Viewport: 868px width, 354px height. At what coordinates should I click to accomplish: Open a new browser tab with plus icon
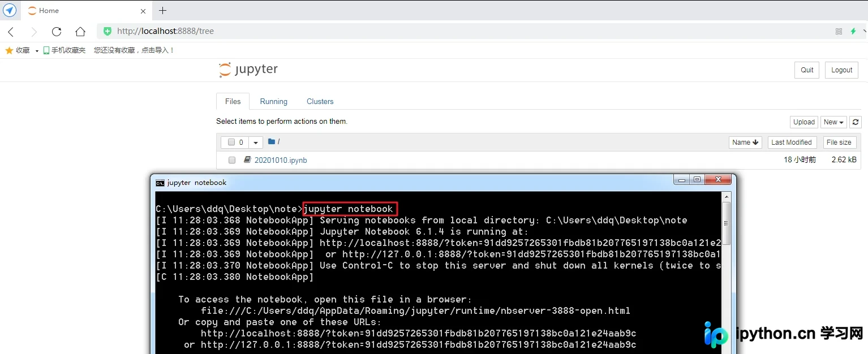(x=162, y=11)
